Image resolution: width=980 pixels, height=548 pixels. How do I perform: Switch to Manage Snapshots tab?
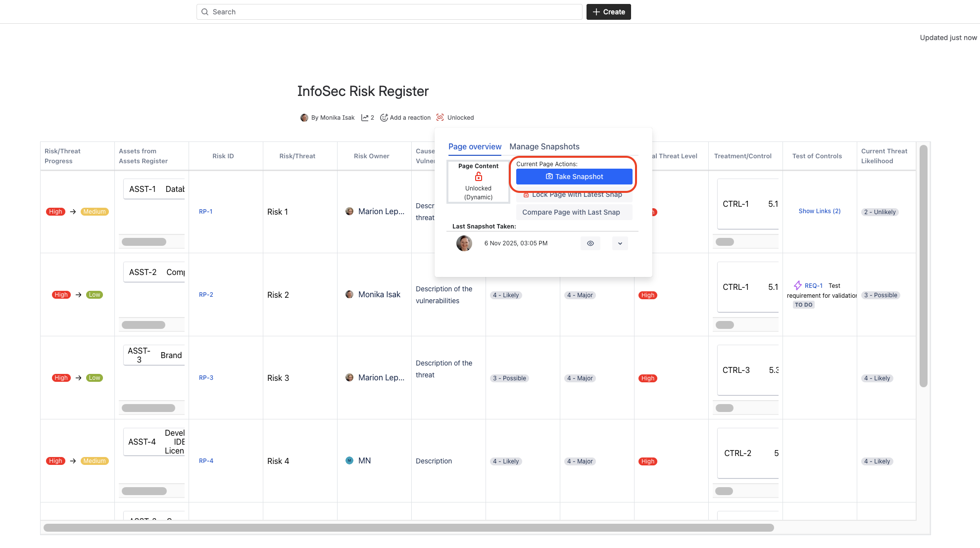[544, 146]
